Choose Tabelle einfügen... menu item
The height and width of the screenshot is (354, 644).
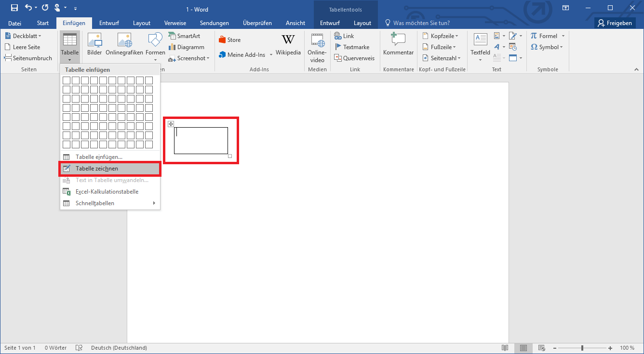(x=110, y=157)
